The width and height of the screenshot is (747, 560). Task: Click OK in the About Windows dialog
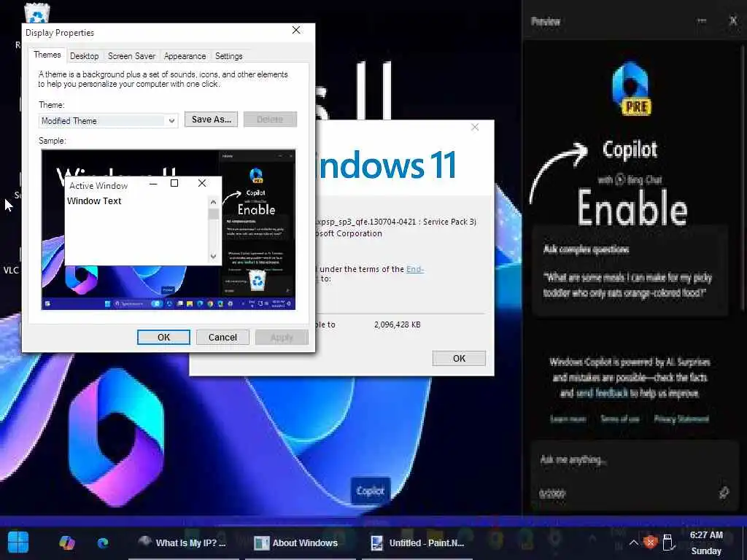pyautogui.click(x=459, y=359)
